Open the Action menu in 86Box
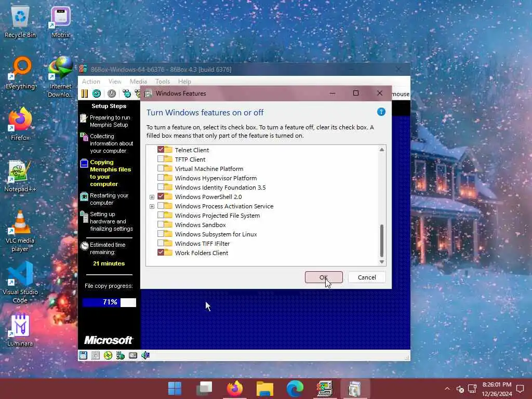This screenshot has width=532, height=399. 91,82
